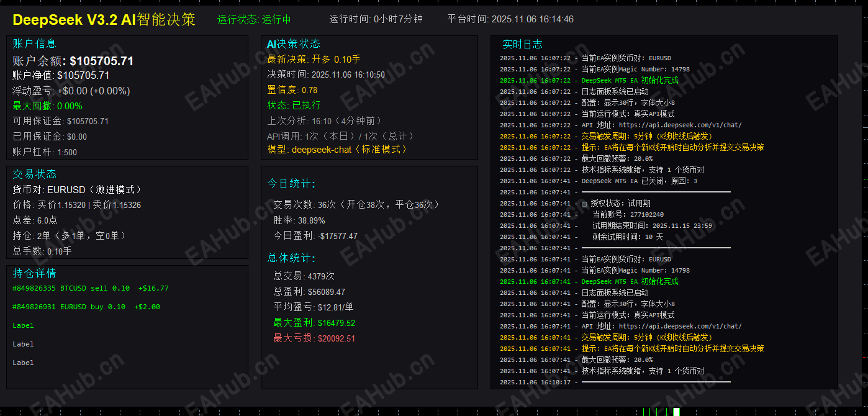Click the 平均盈亏 $12.81/单 line
Image resolution: width=868 pixels, height=416 pixels.
click(x=314, y=307)
